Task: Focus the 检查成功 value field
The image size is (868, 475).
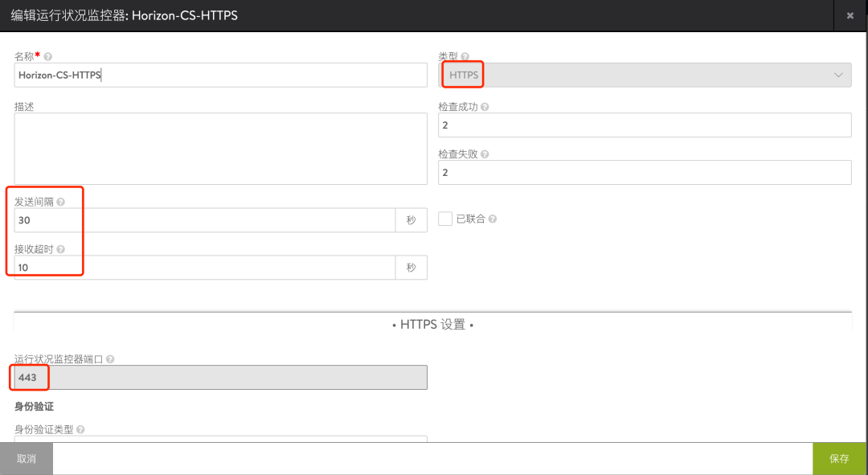Action: [645, 125]
